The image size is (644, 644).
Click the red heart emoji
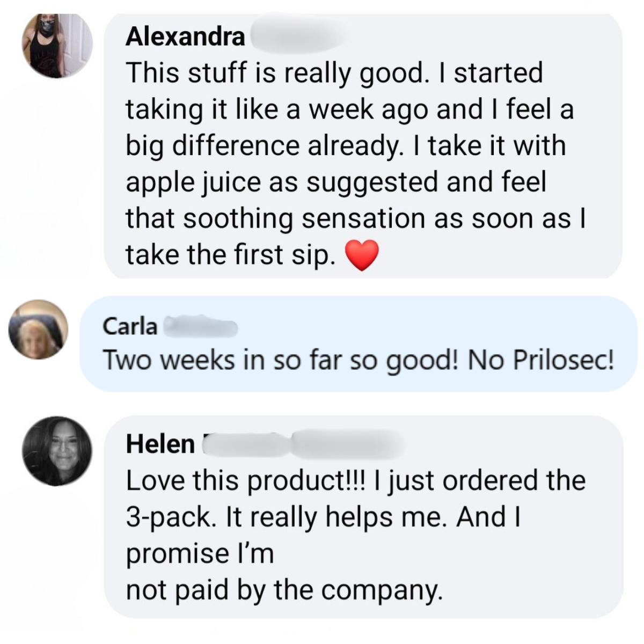click(362, 255)
